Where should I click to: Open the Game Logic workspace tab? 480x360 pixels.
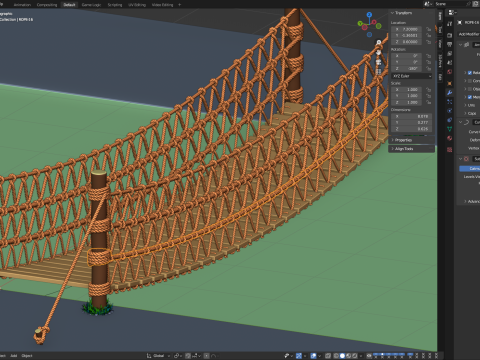coord(91,5)
